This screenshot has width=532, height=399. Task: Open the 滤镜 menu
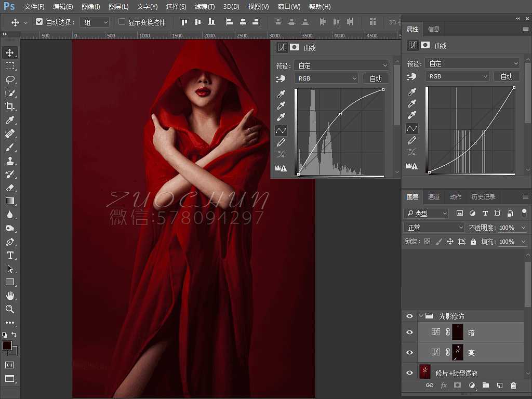point(204,7)
